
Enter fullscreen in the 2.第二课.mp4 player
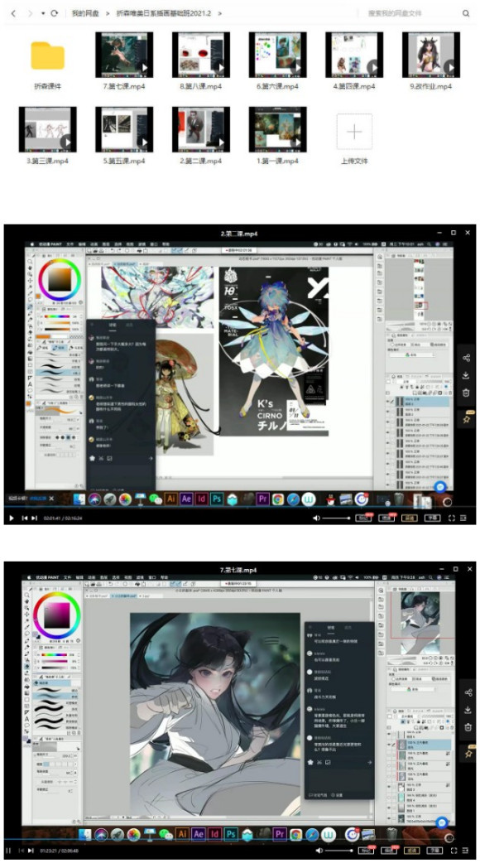click(x=451, y=518)
